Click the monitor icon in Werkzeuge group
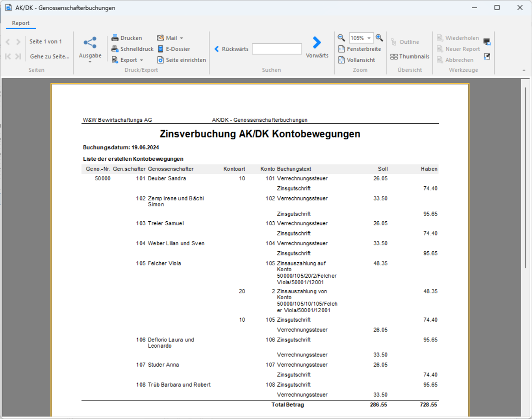This screenshot has height=419, width=532. click(x=487, y=42)
